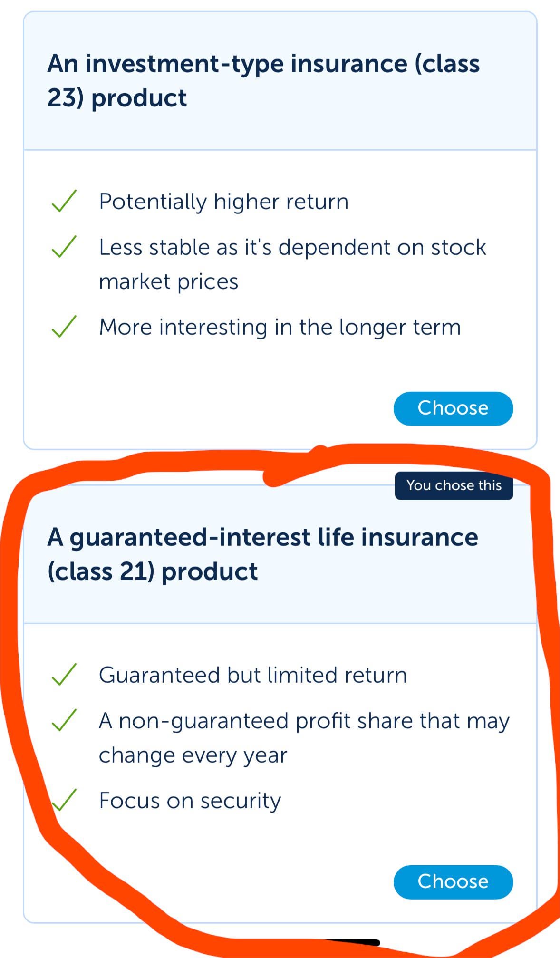Click the 'Potentially higher return' text
Viewport: 560px width, 958px height.
point(223,202)
